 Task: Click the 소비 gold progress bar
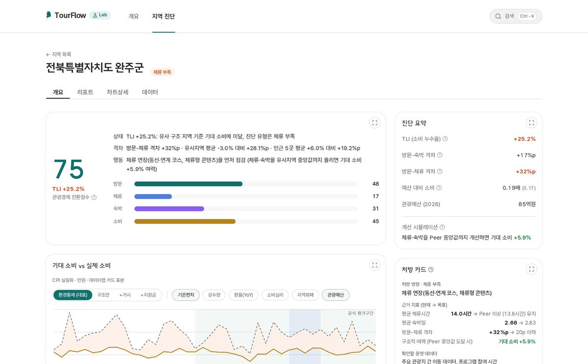185,221
